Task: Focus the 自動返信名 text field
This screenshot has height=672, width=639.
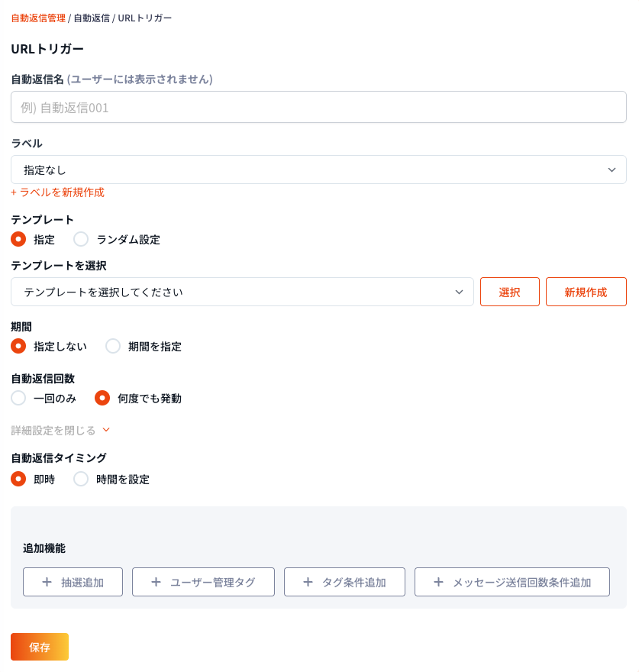Action: click(x=318, y=108)
